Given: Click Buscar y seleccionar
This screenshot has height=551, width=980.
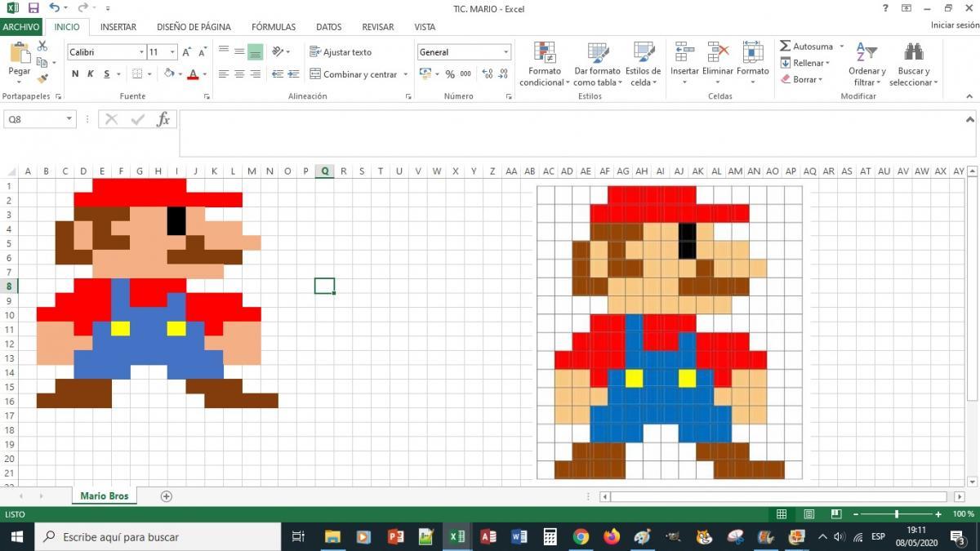Looking at the screenshot, I should pyautogui.click(x=913, y=64).
